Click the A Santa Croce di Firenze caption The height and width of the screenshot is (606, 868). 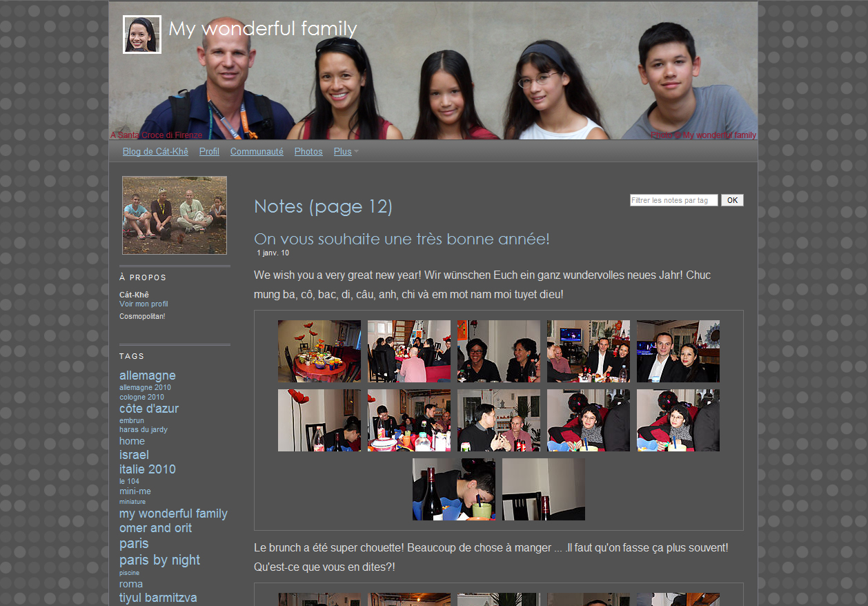pos(157,135)
